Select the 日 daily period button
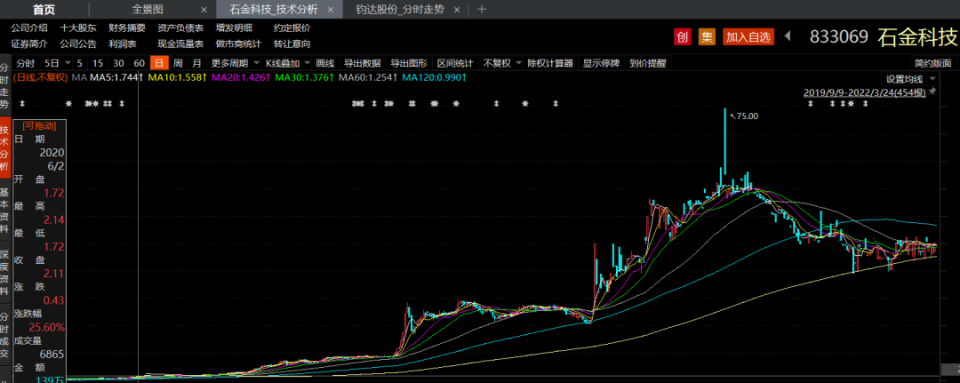Screen dimensions: 960x383 (159, 63)
